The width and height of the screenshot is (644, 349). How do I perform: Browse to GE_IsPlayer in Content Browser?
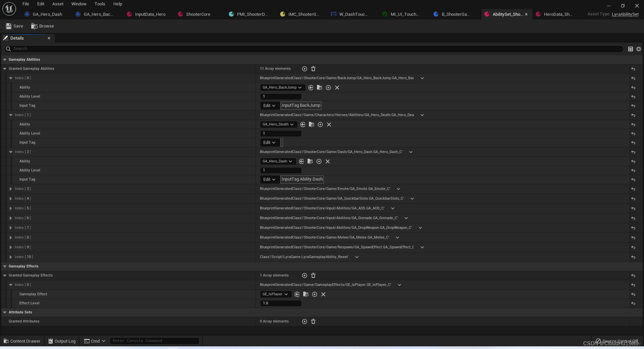coord(306,294)
